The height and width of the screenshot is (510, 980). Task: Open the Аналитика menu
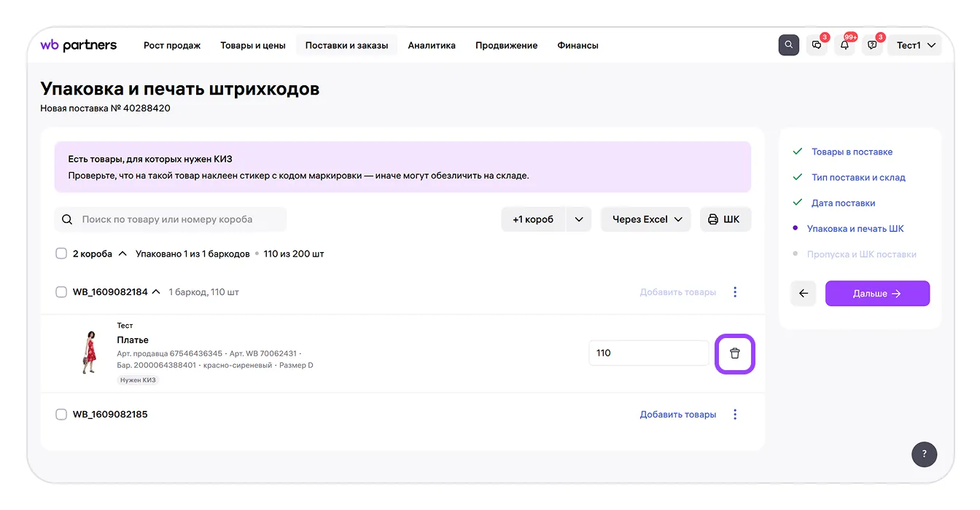tap(432, 45)
